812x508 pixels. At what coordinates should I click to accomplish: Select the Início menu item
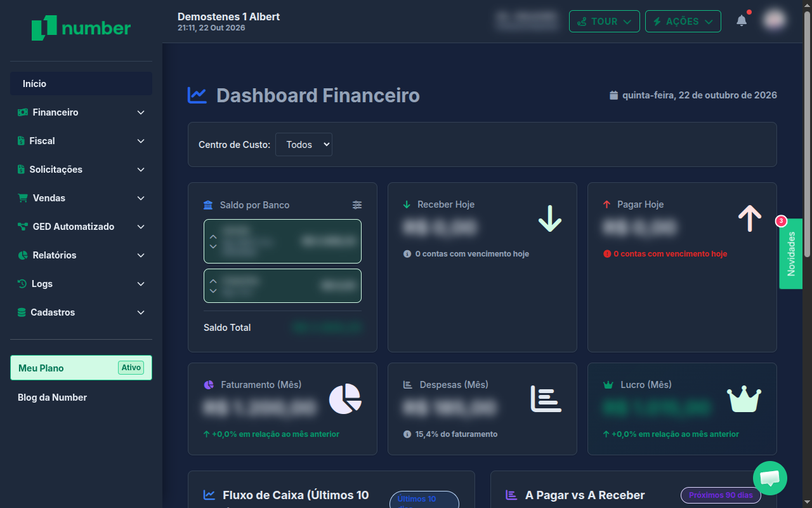tap(81, 84)
